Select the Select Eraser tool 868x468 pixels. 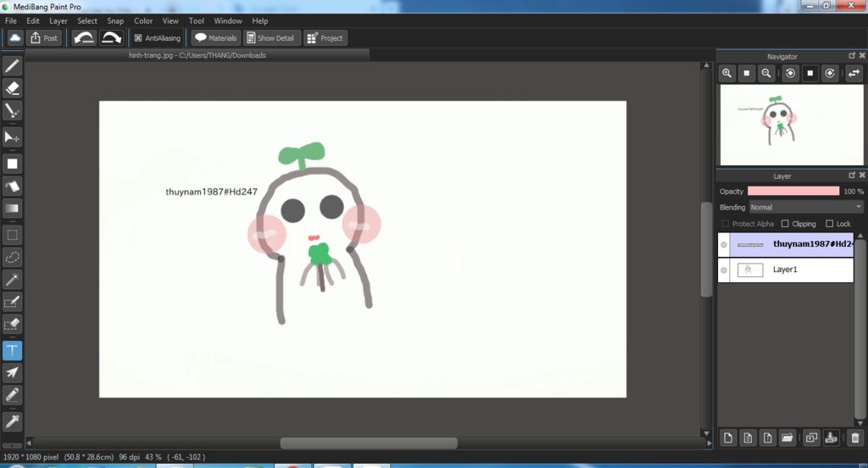(x=12, y=324)
